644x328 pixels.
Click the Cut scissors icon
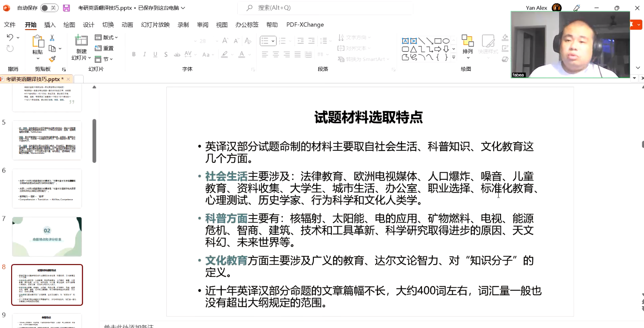click(x=52, y=38)
